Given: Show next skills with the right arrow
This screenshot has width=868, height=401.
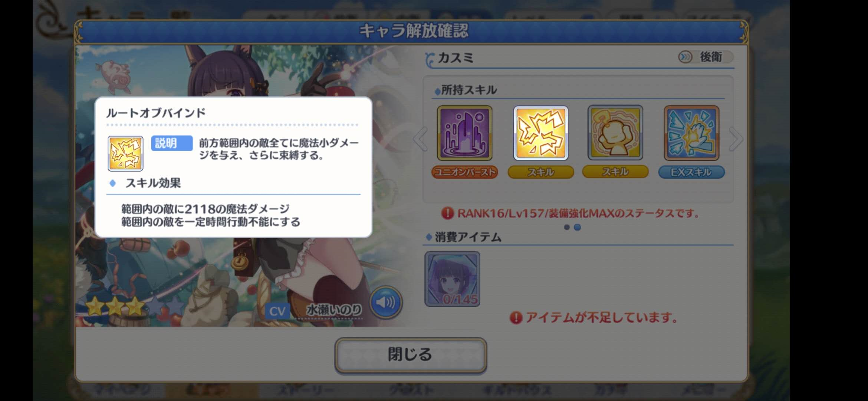Looking at the screenshot, I should point(736,139).
